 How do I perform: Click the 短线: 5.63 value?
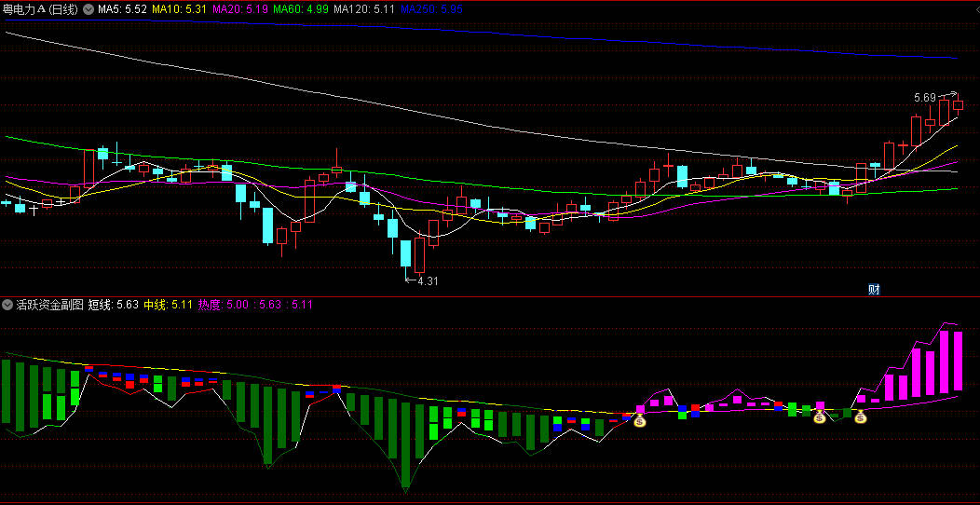click(113, 305)
